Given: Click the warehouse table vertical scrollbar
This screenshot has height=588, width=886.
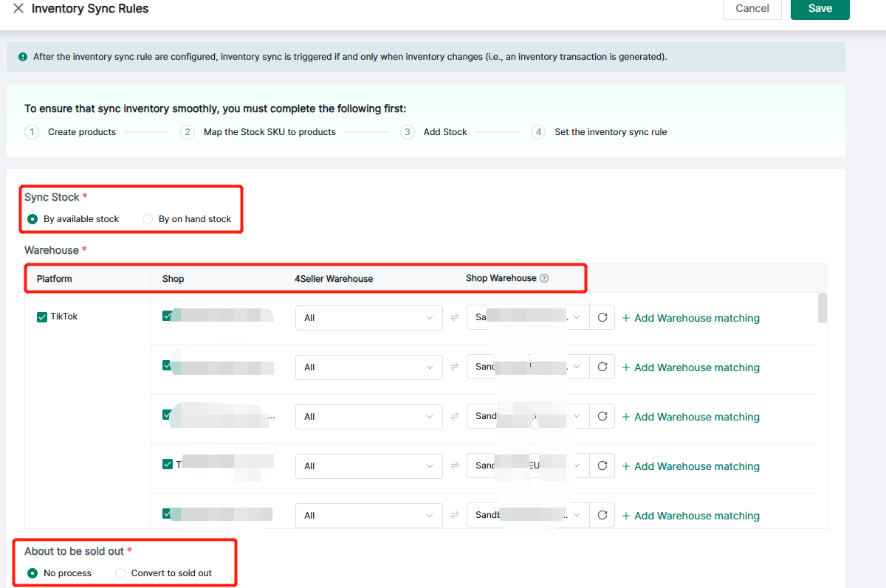Looking at the screenshot, I should point(823,308).
